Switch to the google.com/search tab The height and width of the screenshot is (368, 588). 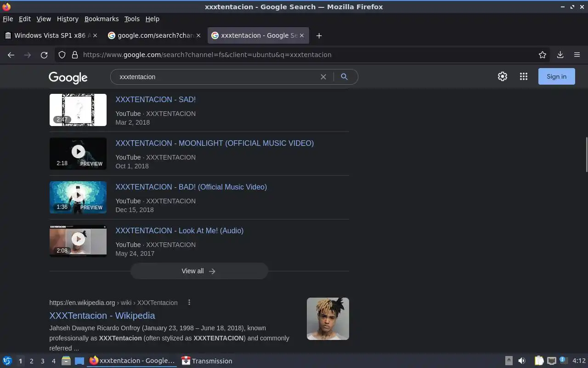click(x=154, y=35)
